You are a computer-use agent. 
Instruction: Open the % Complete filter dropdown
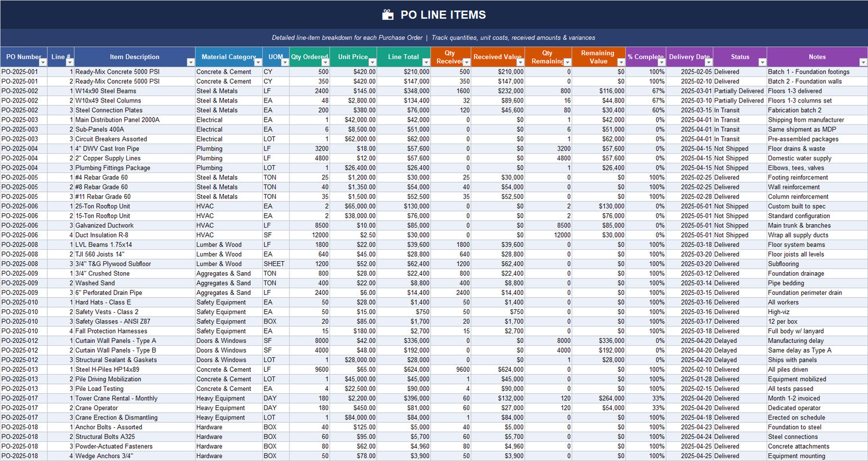(661, 62)
